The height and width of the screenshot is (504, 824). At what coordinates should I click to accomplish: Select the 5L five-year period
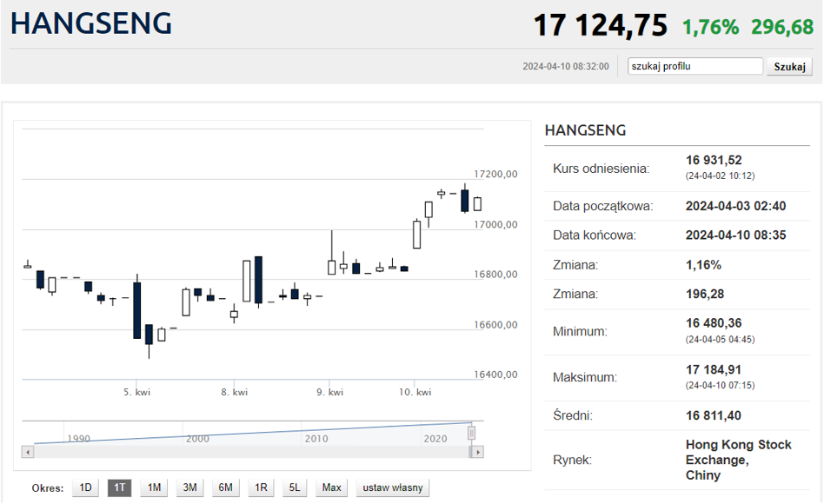click(295, 487)
